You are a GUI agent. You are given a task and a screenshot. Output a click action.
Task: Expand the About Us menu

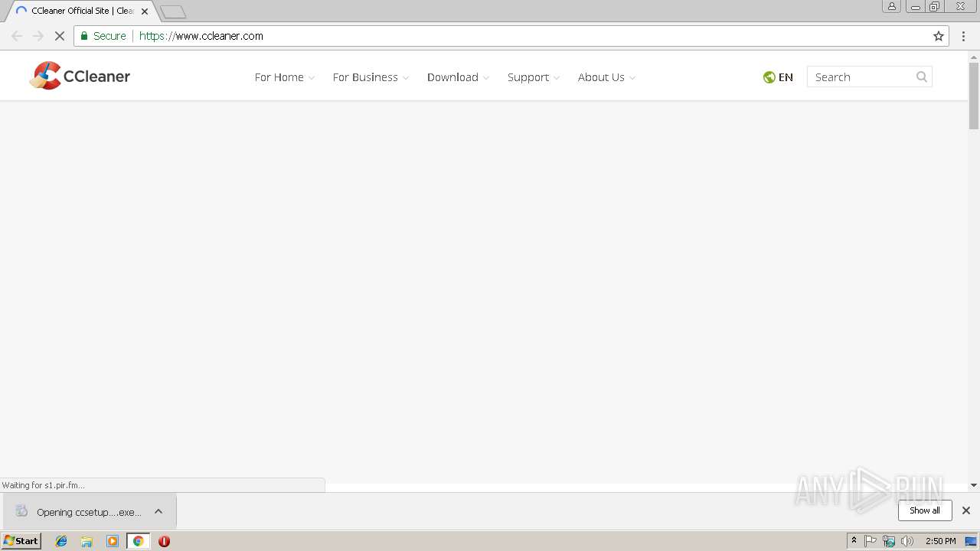click(606, 77)
